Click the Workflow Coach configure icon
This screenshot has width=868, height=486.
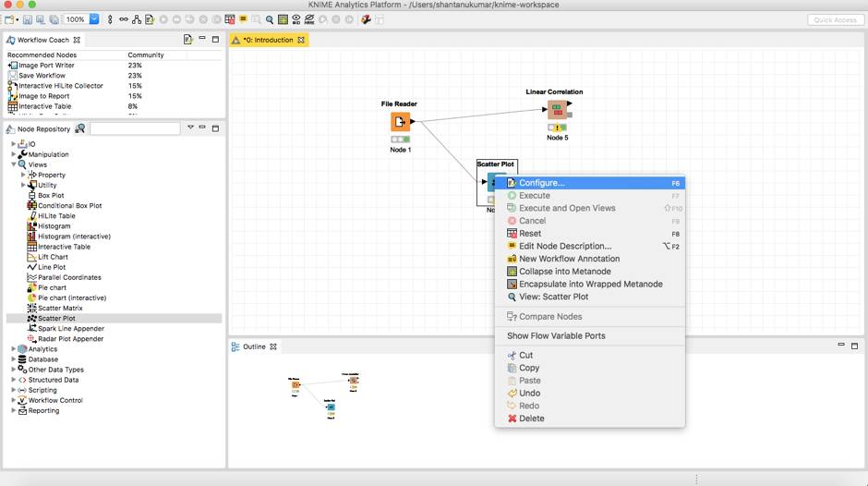(187, 40)
